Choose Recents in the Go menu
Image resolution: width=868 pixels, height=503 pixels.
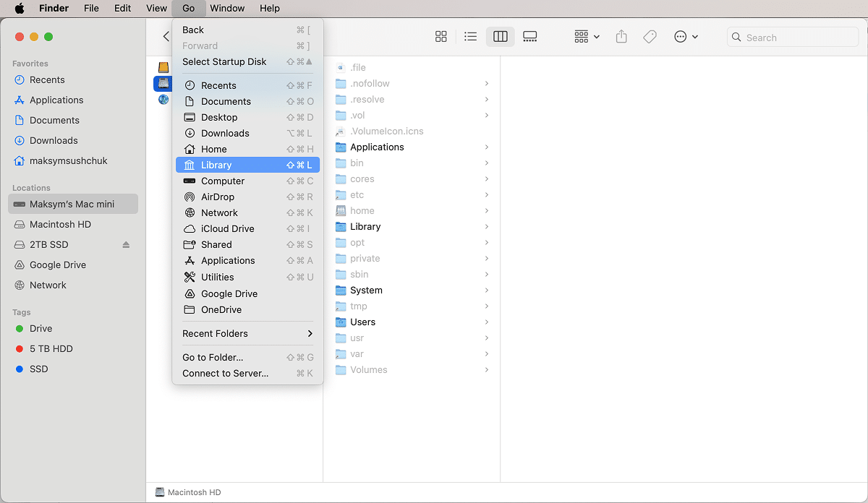pos(247,85)
